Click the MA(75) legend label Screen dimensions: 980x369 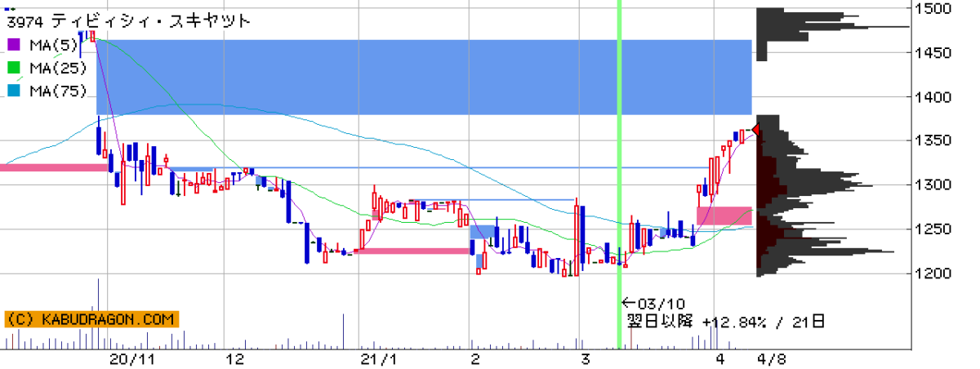pos(58,91)
